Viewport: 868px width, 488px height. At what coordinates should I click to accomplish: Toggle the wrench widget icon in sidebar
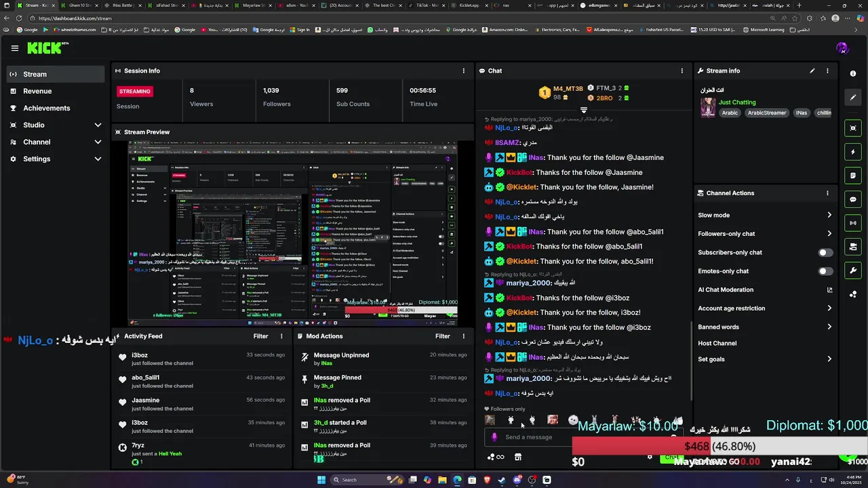click(x=853, y=270)
